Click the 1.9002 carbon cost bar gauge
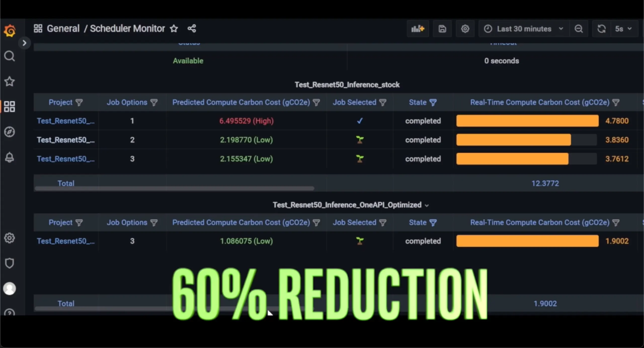 [x=528, y=241]
